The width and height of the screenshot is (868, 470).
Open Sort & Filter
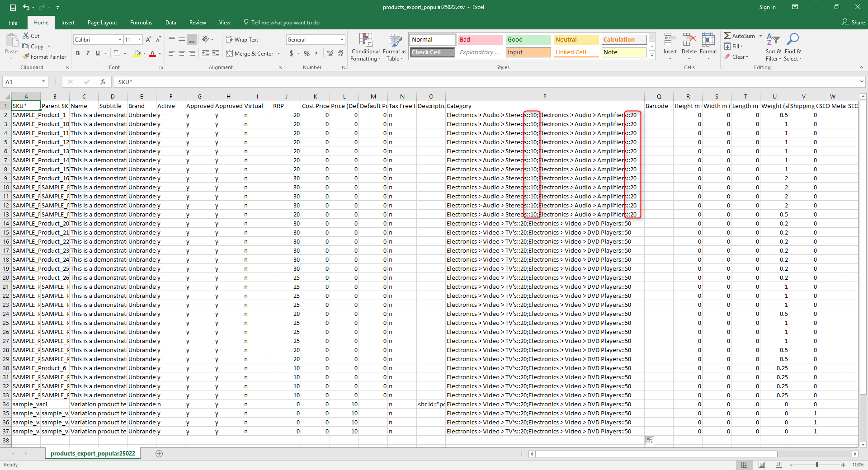[x=773, y=47]
